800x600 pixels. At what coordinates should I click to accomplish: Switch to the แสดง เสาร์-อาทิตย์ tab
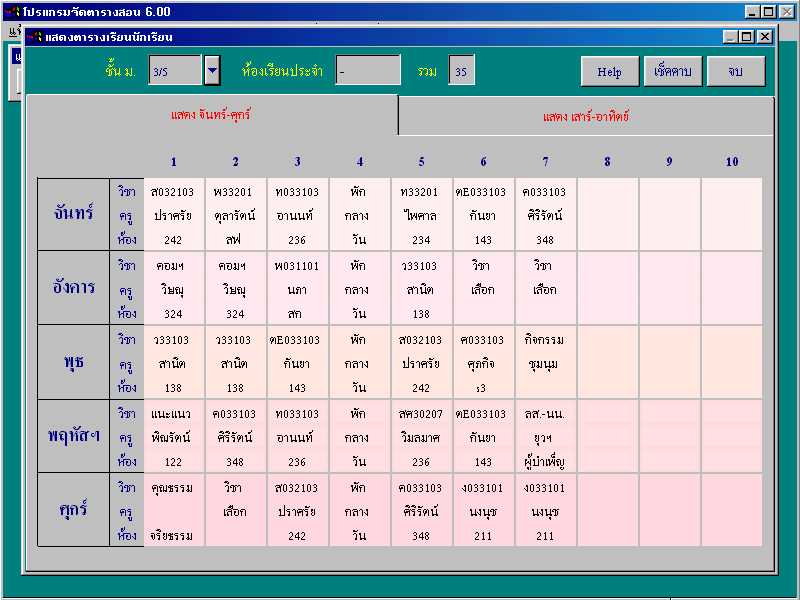click(586, 116)
